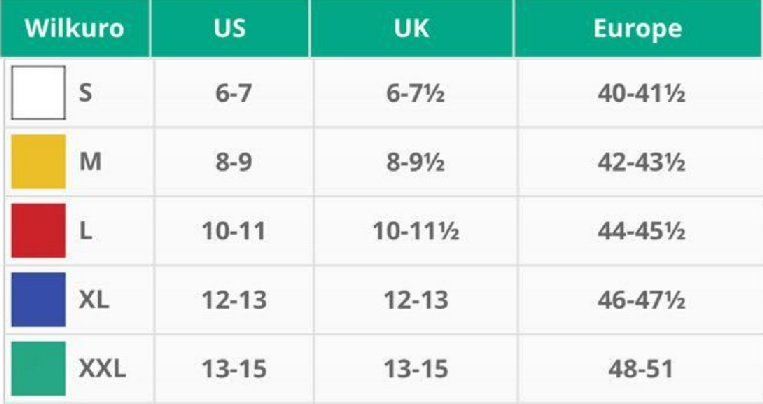Click US size 6-7 cell

coord(233,93)
